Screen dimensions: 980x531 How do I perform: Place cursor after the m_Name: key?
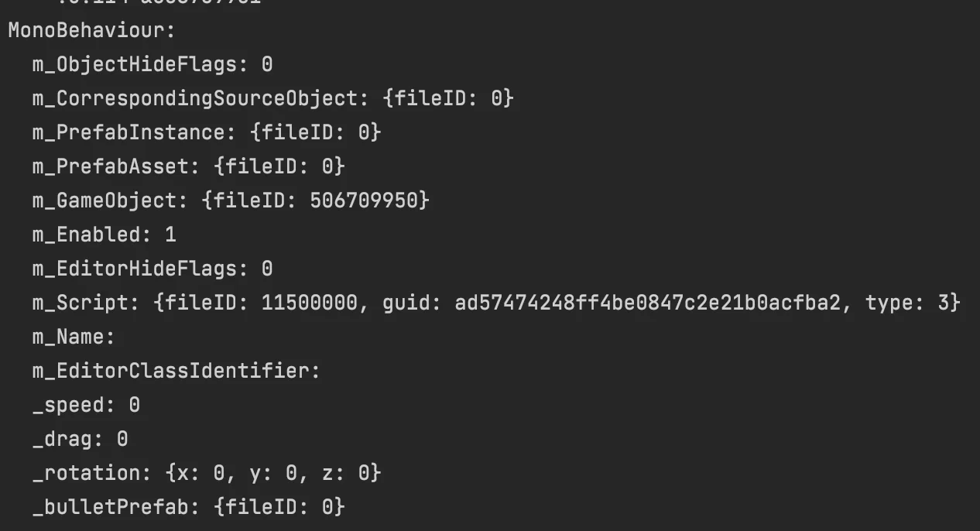pos(118,337)
